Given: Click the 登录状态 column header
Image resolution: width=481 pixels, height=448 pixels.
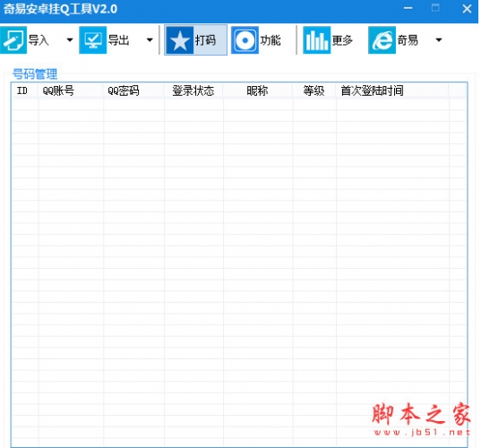Looking at the screenshot, I should (x=193, y=90).
